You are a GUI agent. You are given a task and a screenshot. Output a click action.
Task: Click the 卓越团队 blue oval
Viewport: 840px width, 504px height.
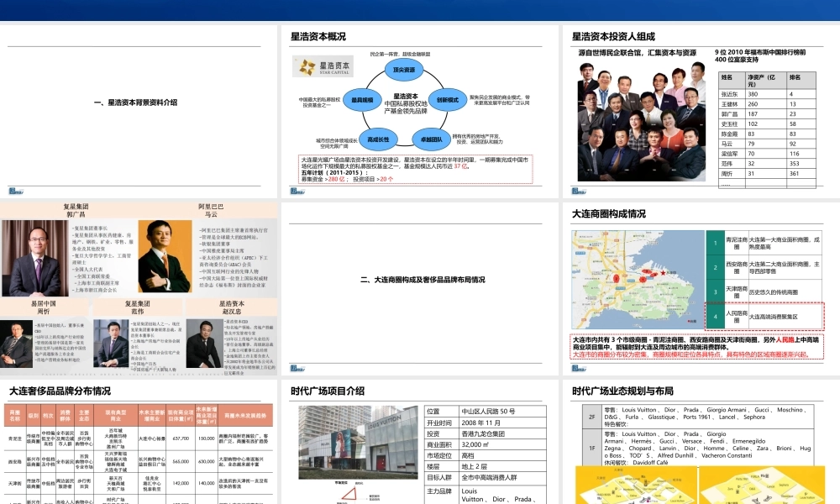(x=431, y=139)
